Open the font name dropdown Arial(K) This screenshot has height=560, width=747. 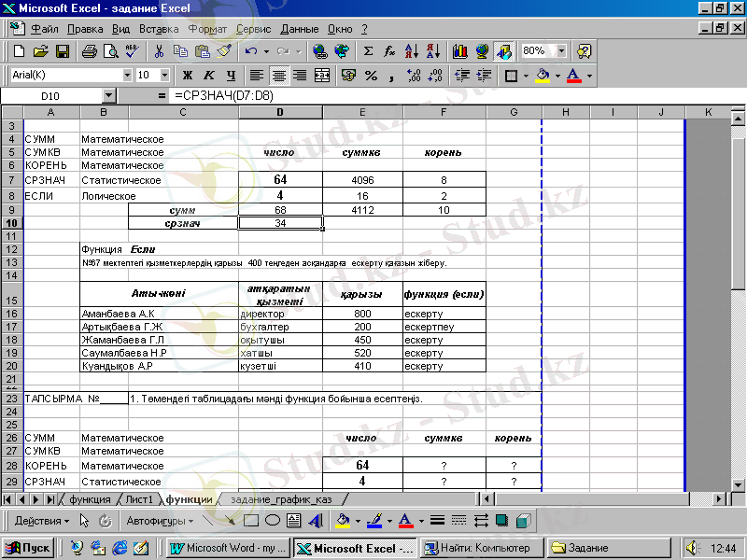coord(127,75)
